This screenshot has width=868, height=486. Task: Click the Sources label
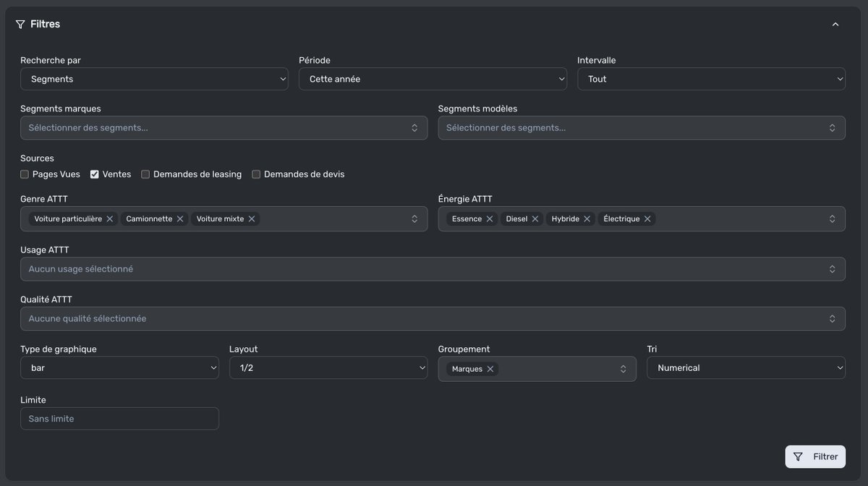pyautogui.click(x=37, y=158)
